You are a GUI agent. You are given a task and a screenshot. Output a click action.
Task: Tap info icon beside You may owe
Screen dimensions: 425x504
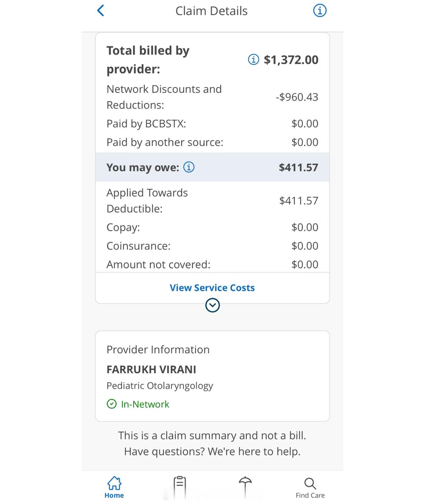189,167
